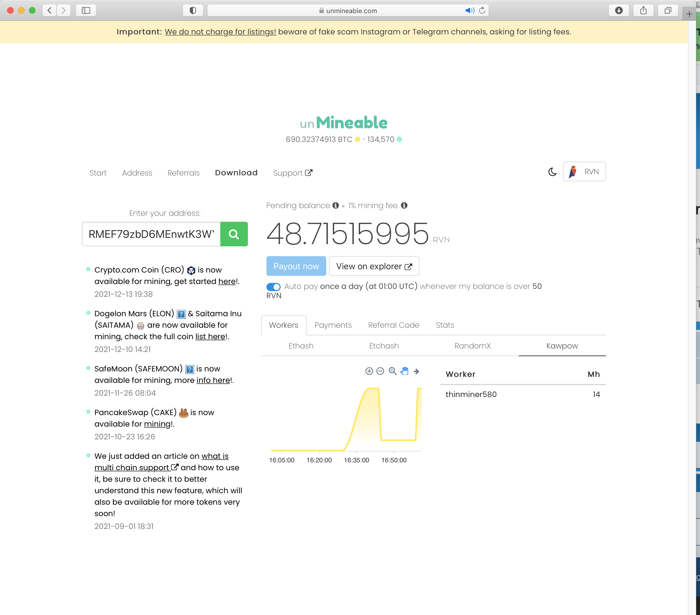700x615 pixels.
Task: Click the Crypto.com Coin logo icon
Action: (191, 270)
